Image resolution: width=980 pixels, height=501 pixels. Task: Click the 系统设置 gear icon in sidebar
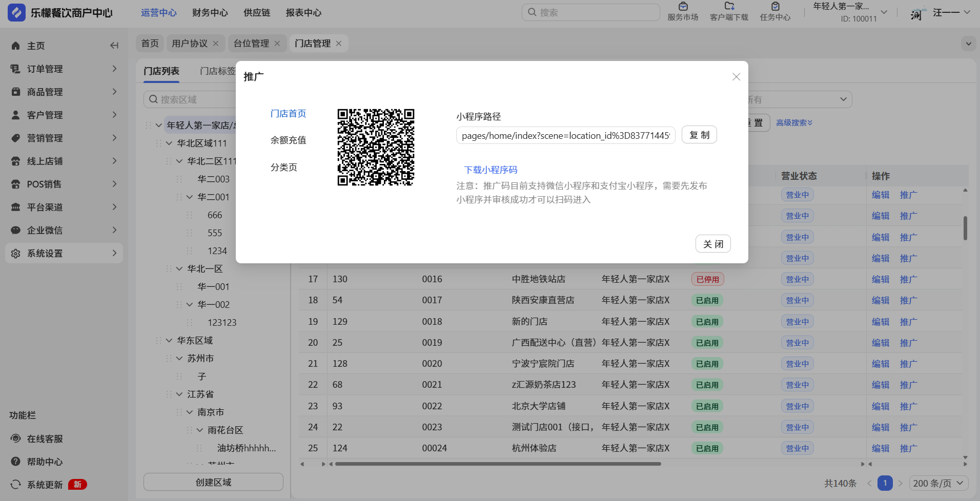click(16, 253)
